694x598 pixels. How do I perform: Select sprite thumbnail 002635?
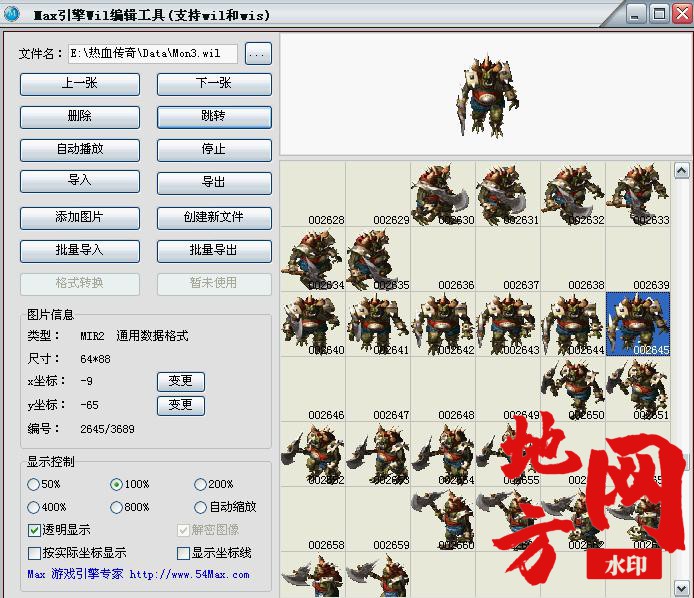[378, 259]
